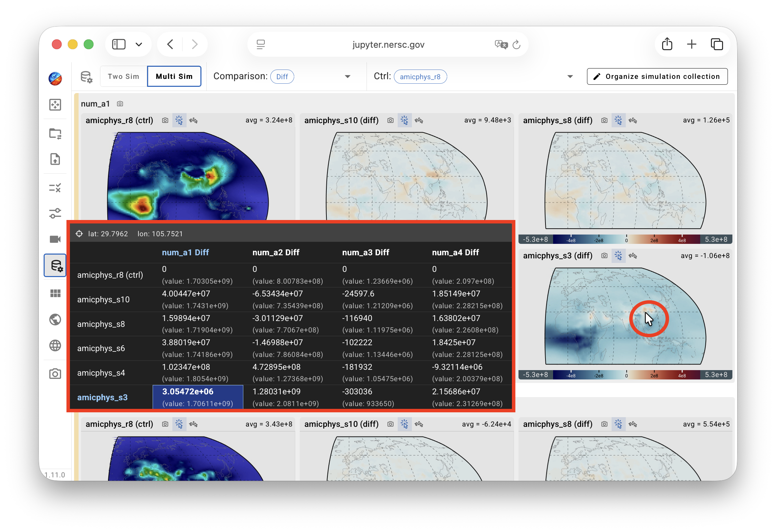776x532 pixels.
Task: Select the grid layout icon in the sidebar
Action: [x=55, y=293]
